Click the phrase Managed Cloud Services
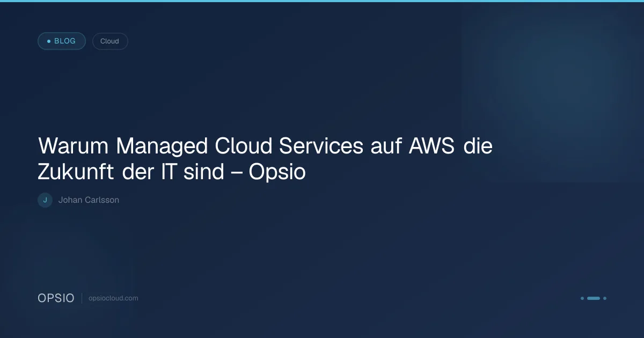The height and width of the screenshot is (338, 644). (241, 146)
